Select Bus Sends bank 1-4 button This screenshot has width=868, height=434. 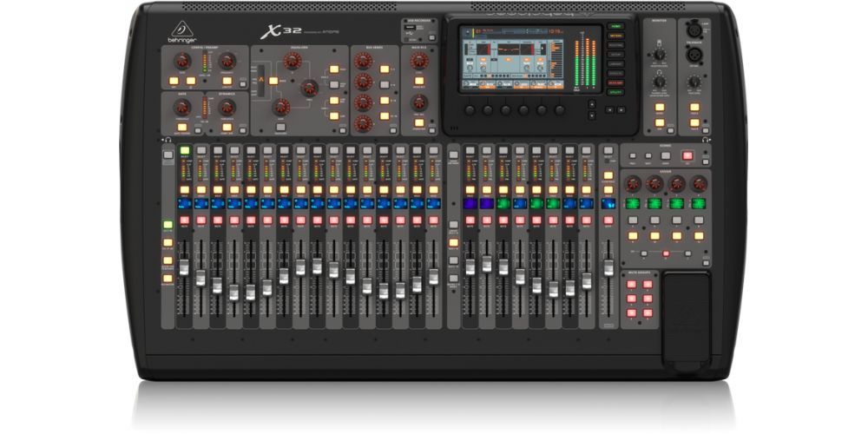385,69
